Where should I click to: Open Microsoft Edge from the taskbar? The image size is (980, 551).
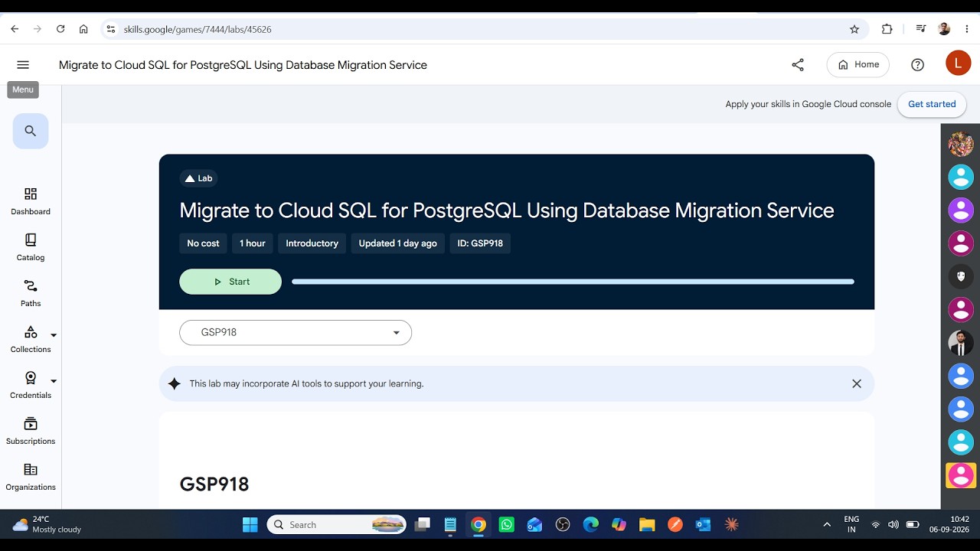[x=590, y=524]
